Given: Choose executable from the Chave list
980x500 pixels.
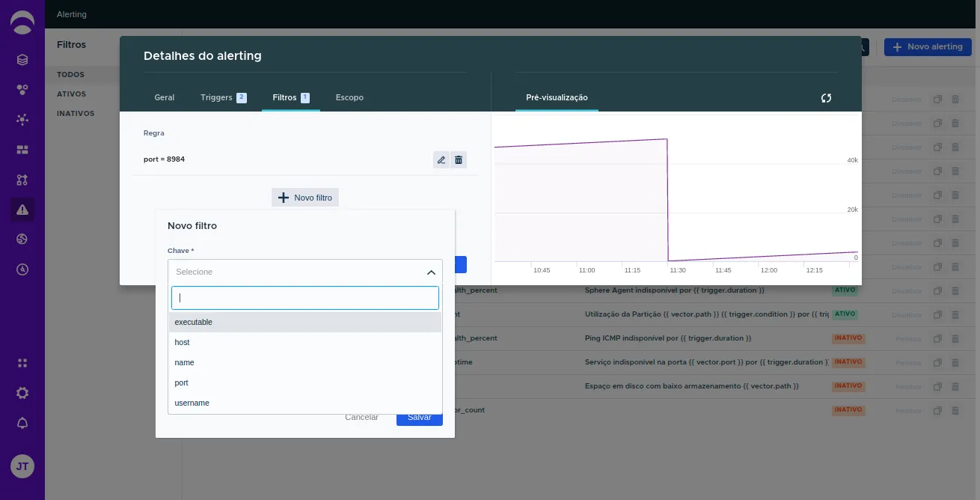Looking at the screenshot, I should point(305,322).
